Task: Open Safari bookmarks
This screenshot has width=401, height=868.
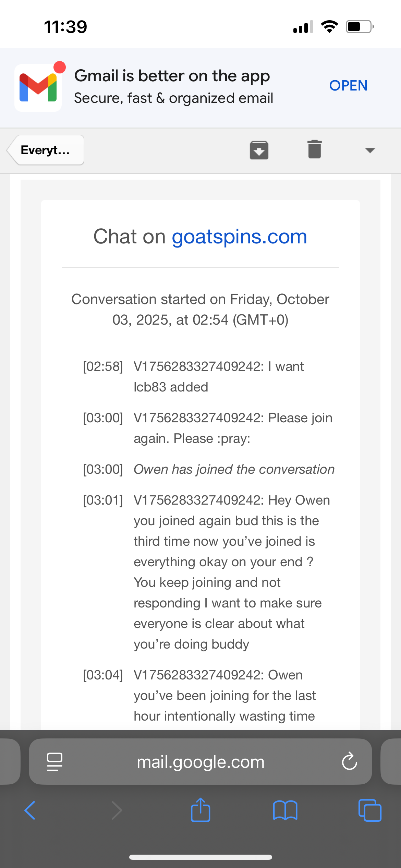Action: click(x=285, y=810)
